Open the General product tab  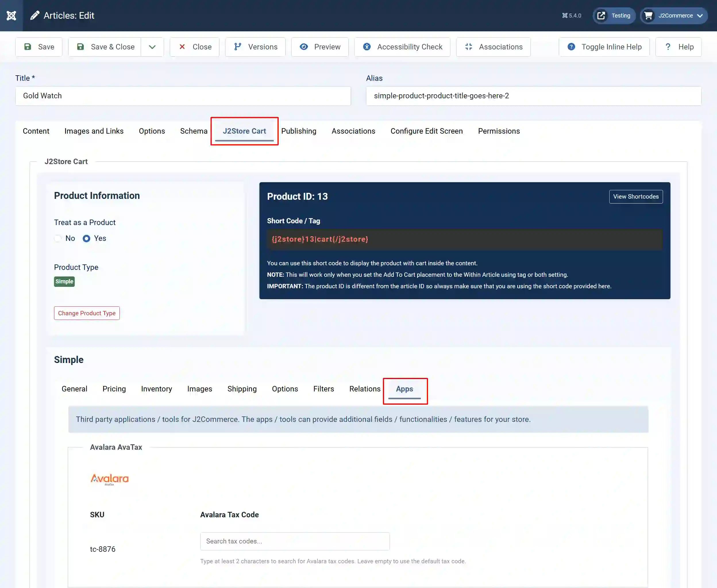coord(74,389)
